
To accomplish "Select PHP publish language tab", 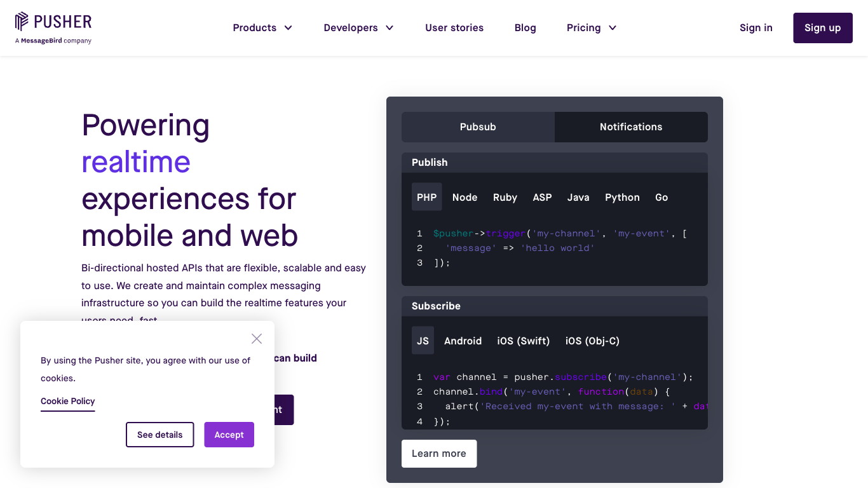I will coord(427,197).
